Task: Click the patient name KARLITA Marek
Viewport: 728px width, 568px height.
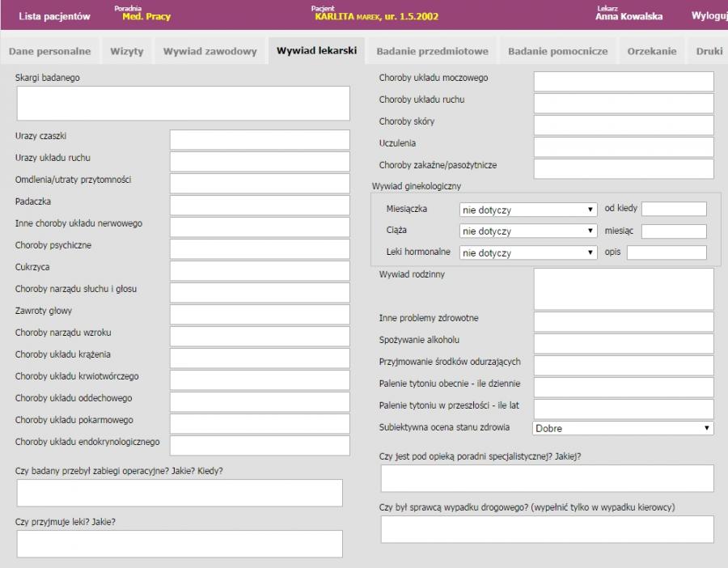Action: (x=348, y=17)
